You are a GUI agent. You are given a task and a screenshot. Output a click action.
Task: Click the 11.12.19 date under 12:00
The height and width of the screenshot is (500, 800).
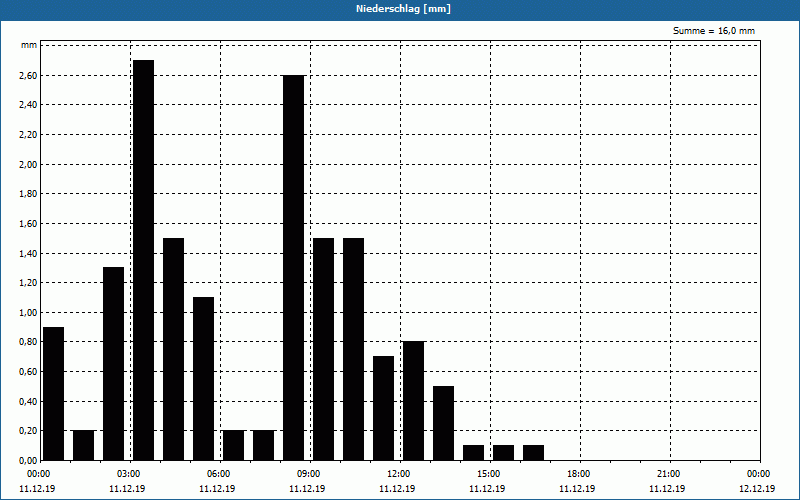[397, 489]
